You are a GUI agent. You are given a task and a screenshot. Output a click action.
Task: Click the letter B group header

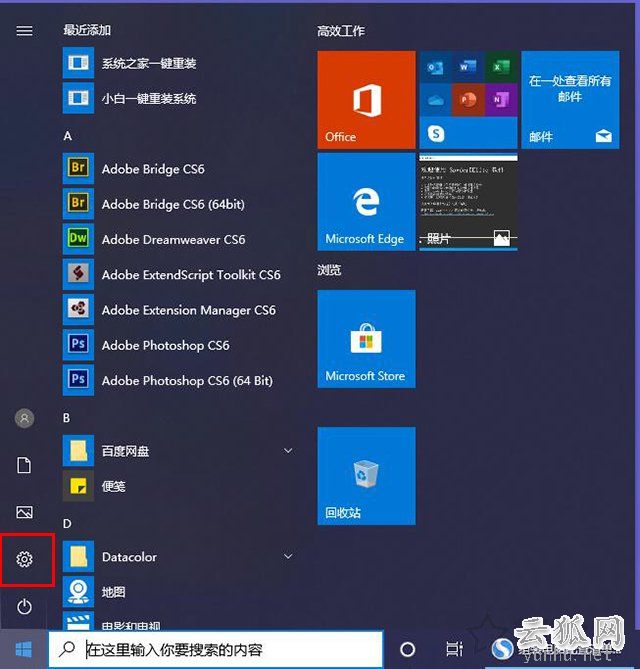(x=67, y=418)
